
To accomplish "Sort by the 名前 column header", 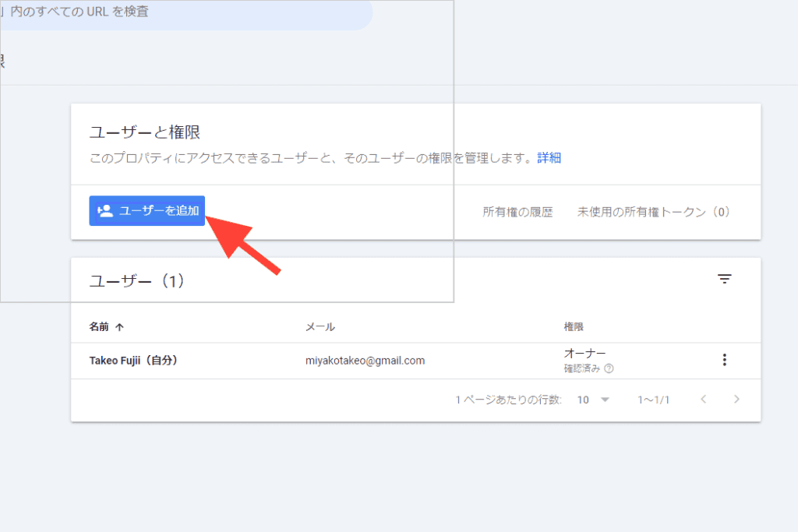I will 106,326.
